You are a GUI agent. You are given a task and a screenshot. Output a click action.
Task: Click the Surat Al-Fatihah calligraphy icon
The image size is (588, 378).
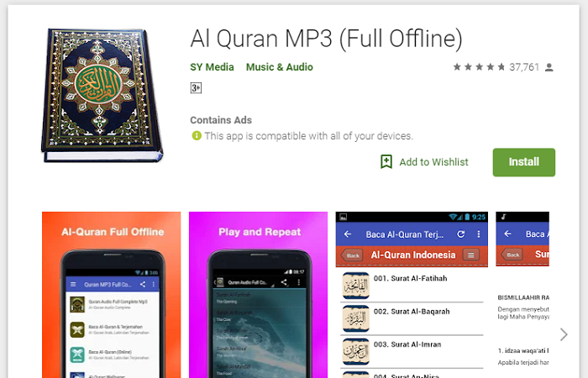coord(356,286)
